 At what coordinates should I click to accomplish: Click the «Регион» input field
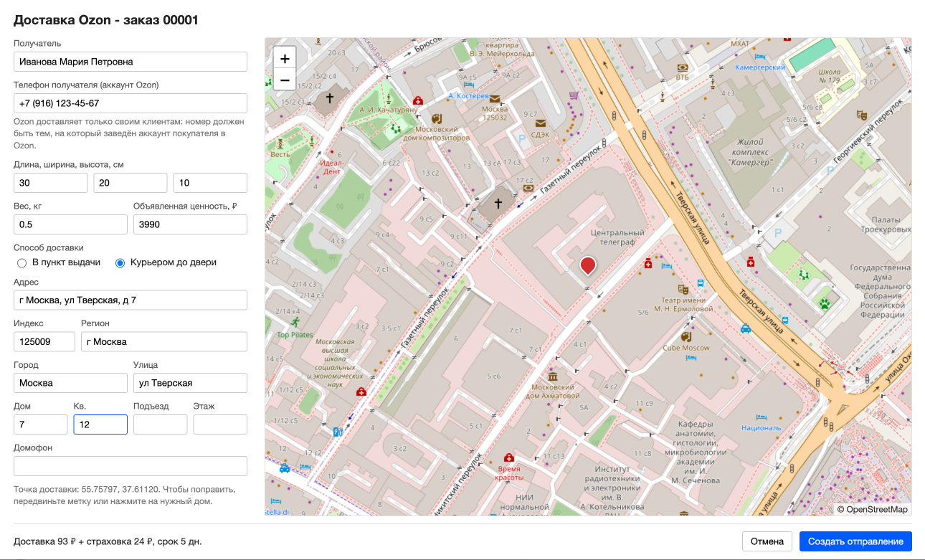pos(164,342)
